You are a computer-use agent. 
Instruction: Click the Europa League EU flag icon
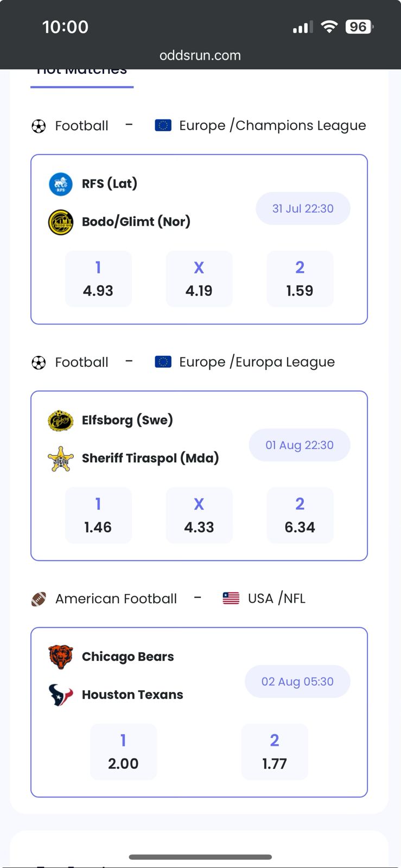163,362
